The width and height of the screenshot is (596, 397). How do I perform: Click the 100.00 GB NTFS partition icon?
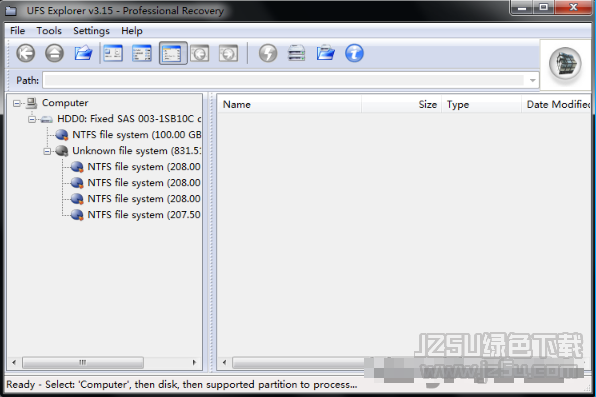coord(62,135)
